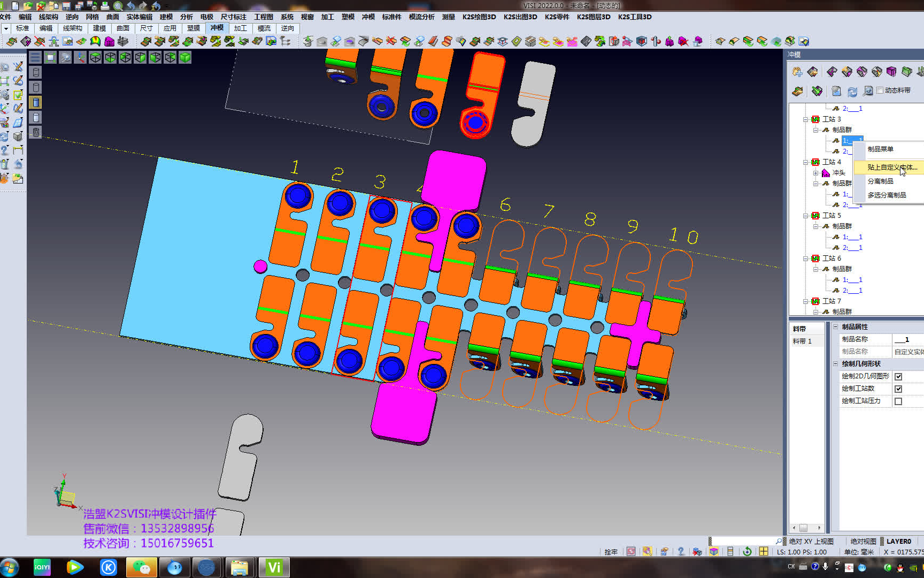Click the purple cube icon in die panel
The height and width of the screenshot is (578, 924).
(891, 72)
